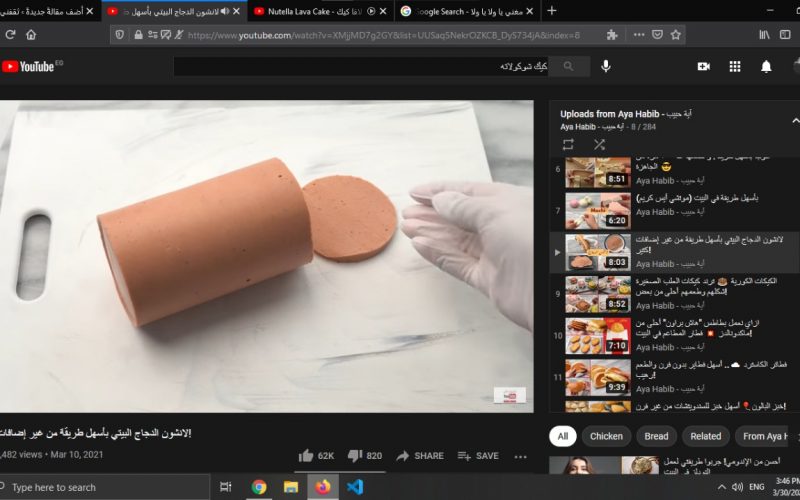Image resolution: width=800 pixels, height=500 pixels.
Task: Open the Windows taskbar search box
Action: [x=105, y=487]
